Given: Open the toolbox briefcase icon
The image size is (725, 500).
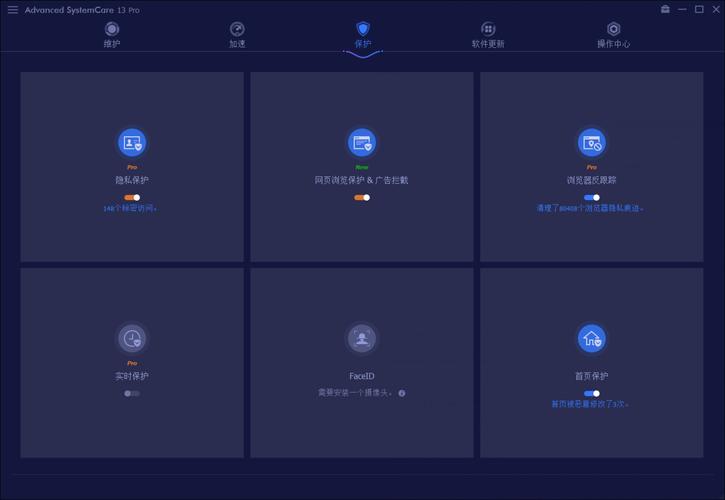Looking at the screenshot, I should 665,9.
